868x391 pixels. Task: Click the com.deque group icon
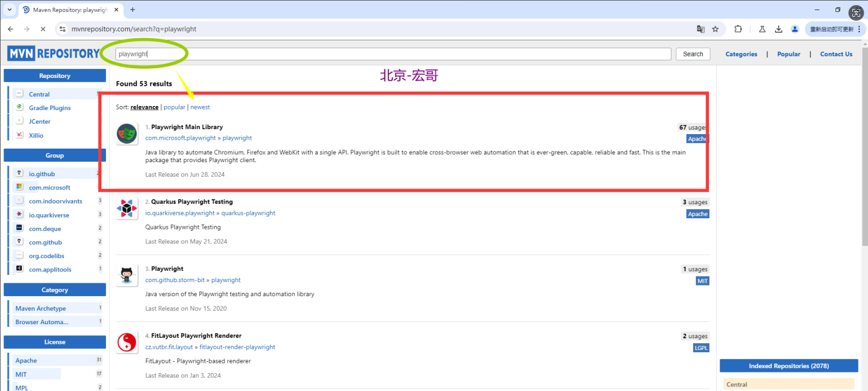tap(19, 228)
